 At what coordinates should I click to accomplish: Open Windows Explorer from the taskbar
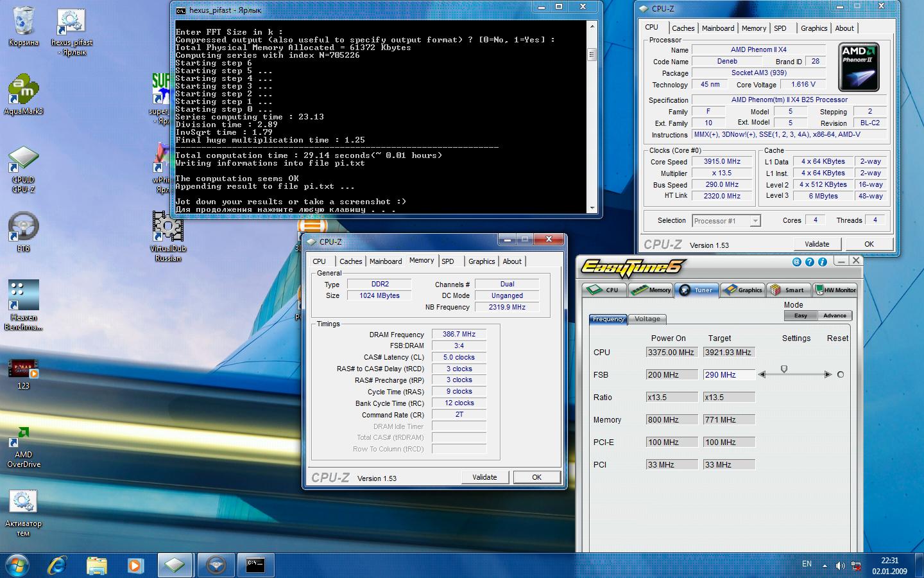tap(96, 565)
